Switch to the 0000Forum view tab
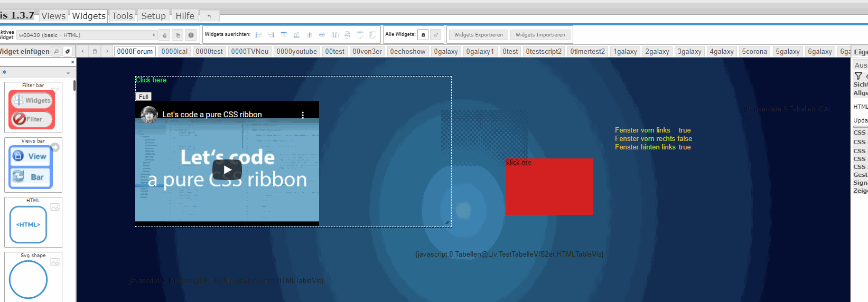Image resolution: width=868 pixels, height=302 pixels. (x=135, y=51)
